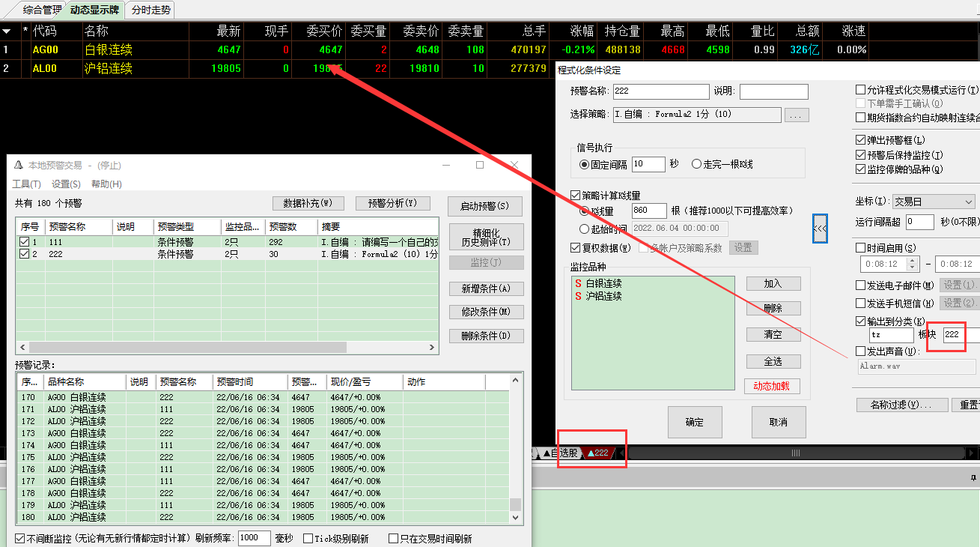Click the 清空 button
This screenshot has height=547, width=980.
point(773,335)
